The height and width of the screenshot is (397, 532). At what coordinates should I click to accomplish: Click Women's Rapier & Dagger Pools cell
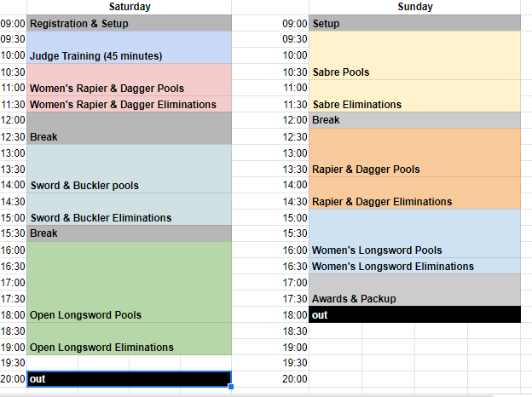[130, 80]
